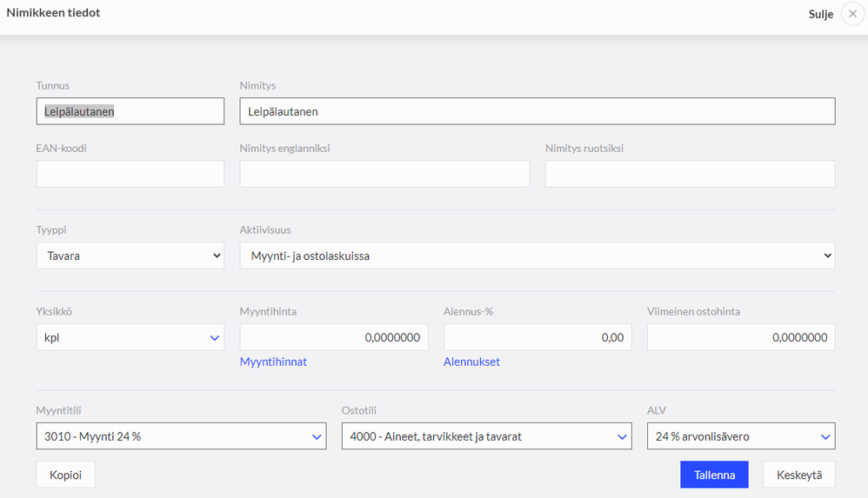The height and width of the screenshot is (498, 868).
Task: Close the dialog with the X icon
Action: [x=851, y=15]
